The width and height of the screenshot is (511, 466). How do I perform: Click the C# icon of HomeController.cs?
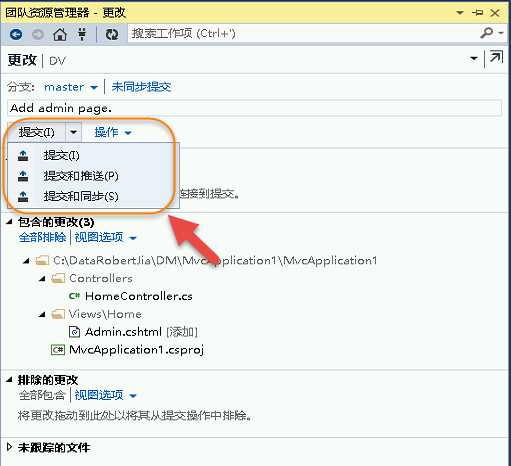[x=74, y=296]
